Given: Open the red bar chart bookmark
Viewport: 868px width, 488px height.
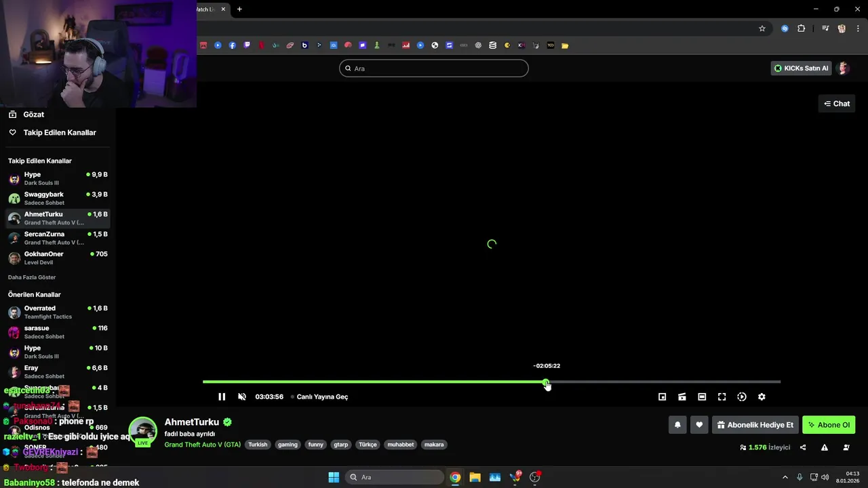Looking at the screenshot, I should tap(406, 45).
